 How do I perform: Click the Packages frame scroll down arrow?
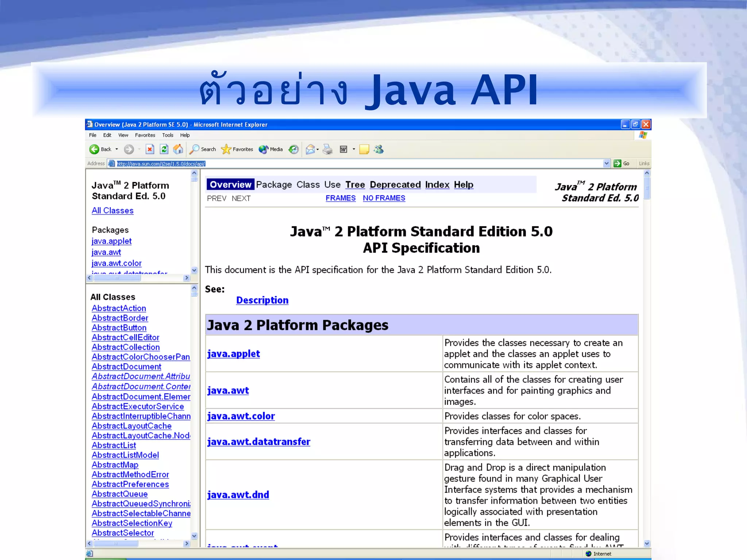pos(194,270)
